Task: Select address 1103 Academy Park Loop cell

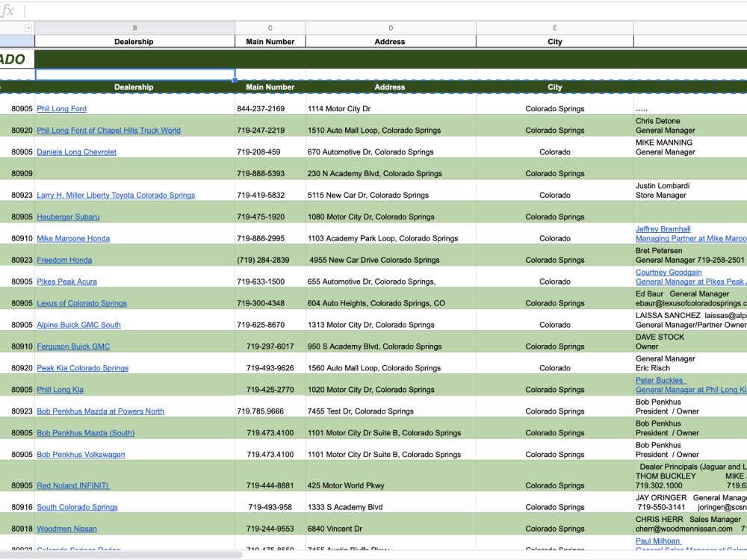Action: pyautogui.click(x=391, y=234)
